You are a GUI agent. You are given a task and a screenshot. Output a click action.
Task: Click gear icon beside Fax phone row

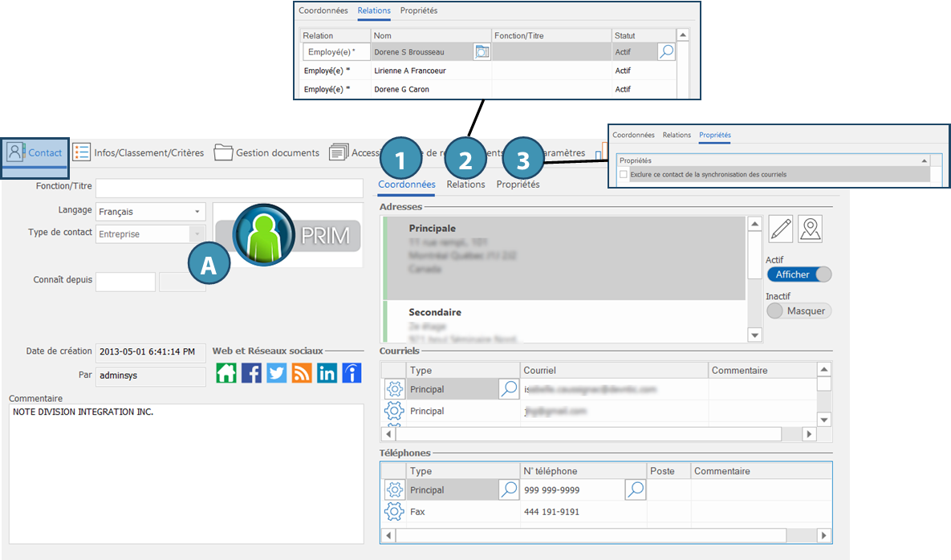[394, 512]
